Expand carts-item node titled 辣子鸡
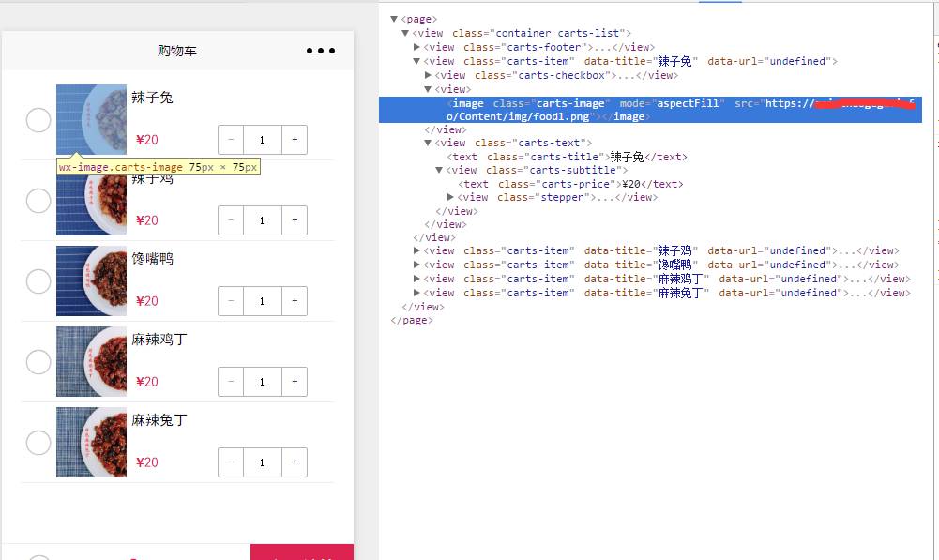The width and height of the screenshot is (939, 560). tap(417, 250)
